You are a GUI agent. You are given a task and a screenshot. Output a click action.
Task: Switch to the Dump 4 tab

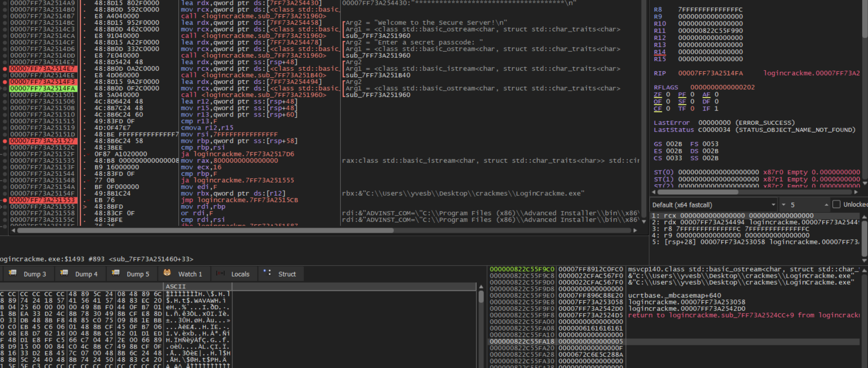[80, 274]
